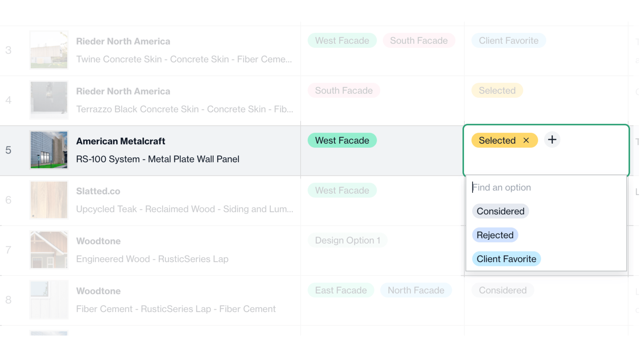
Task: Select the East Facade tag in row 8
Action: 341,290
